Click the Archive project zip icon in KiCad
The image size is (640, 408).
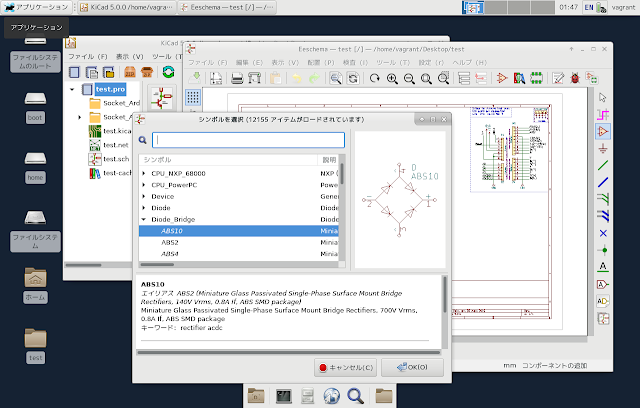[130, 72]
